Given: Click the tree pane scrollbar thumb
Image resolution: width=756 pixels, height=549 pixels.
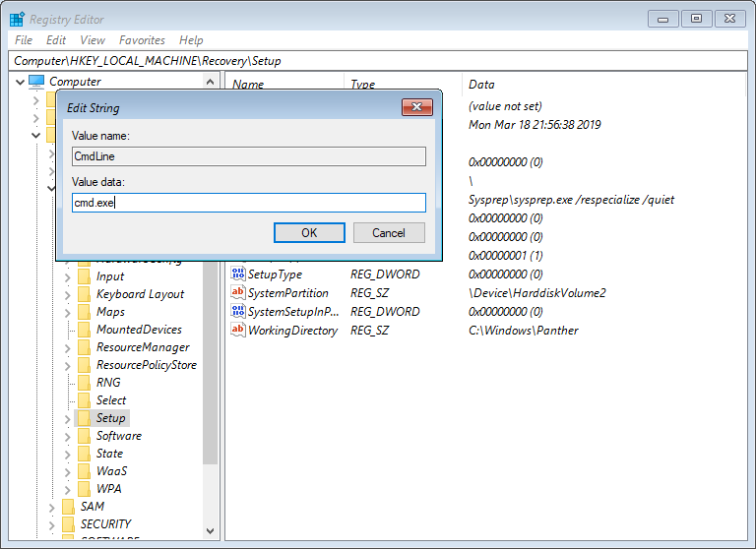Looking at the screenshot, I should click(210, 363).
